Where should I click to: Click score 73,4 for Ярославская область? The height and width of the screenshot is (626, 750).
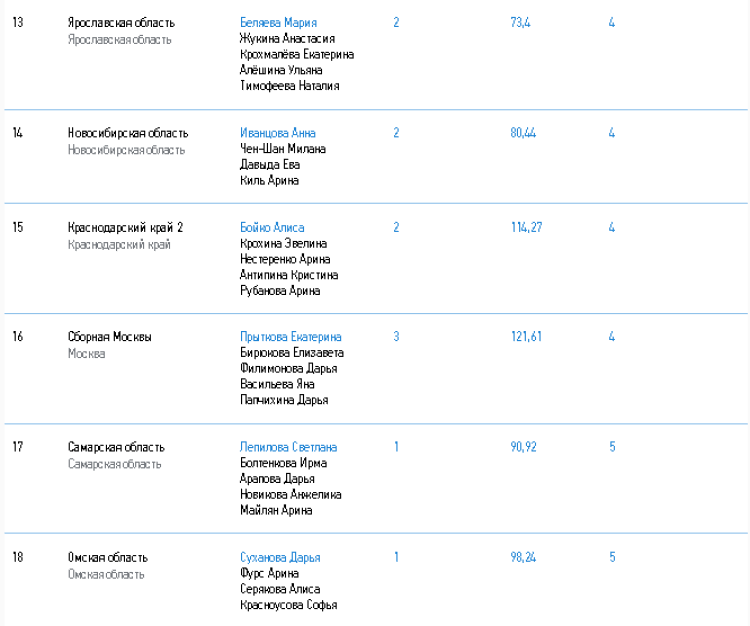click(520, 22)
